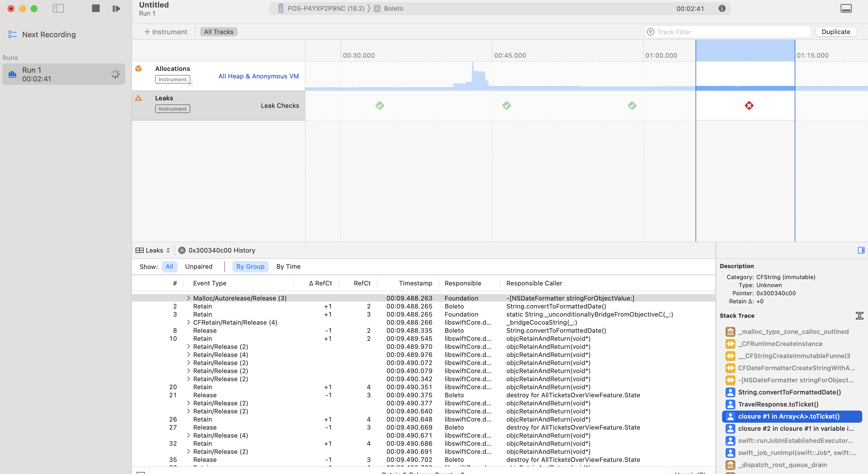Toggle the right inspector panel icon
This screenshot has height=474, width=868.
861,250
